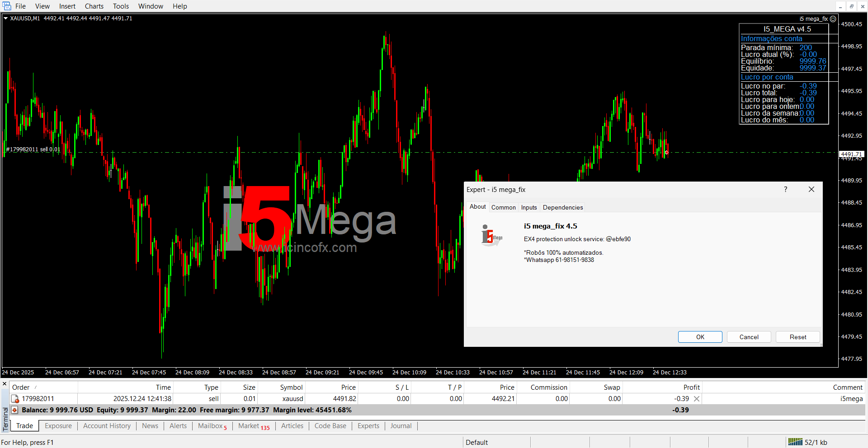Open the File menu
This screenshot has height=448, width=868.
click(20, 6)
